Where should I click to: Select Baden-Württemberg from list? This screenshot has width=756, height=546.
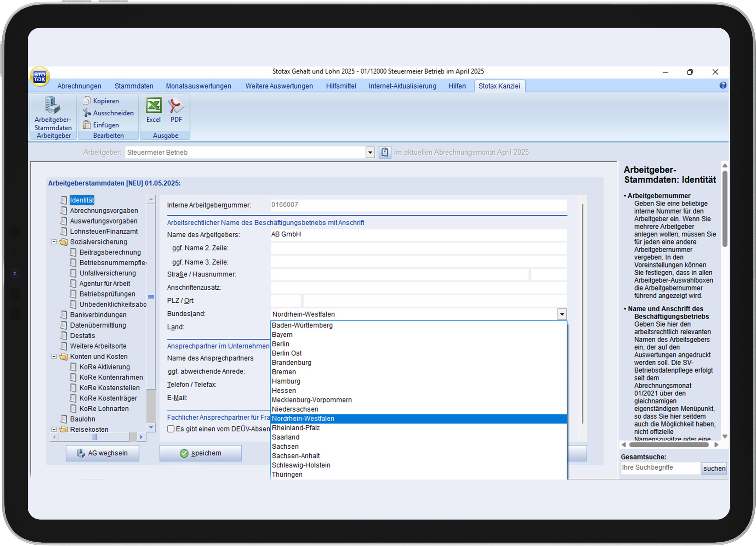418,325
